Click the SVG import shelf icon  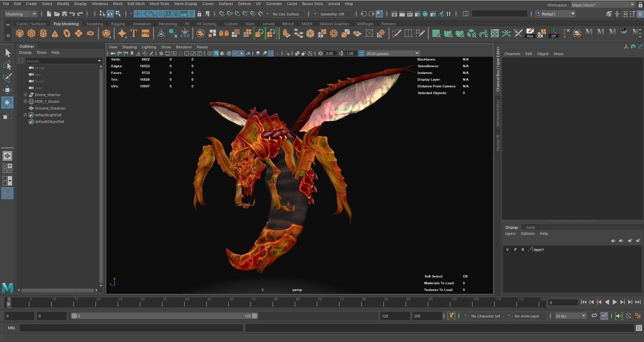(145, 33)
